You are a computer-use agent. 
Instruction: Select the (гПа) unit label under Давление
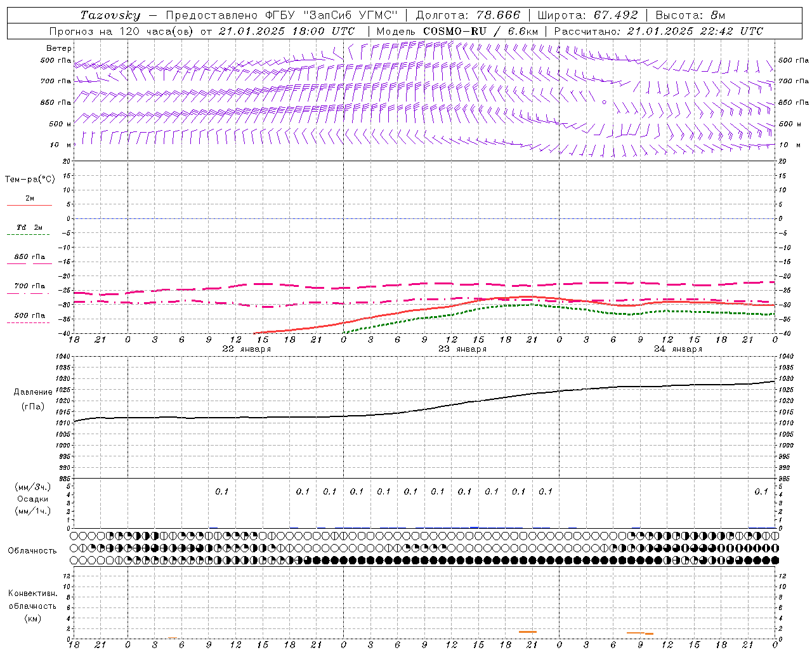(x=33, y=407)
